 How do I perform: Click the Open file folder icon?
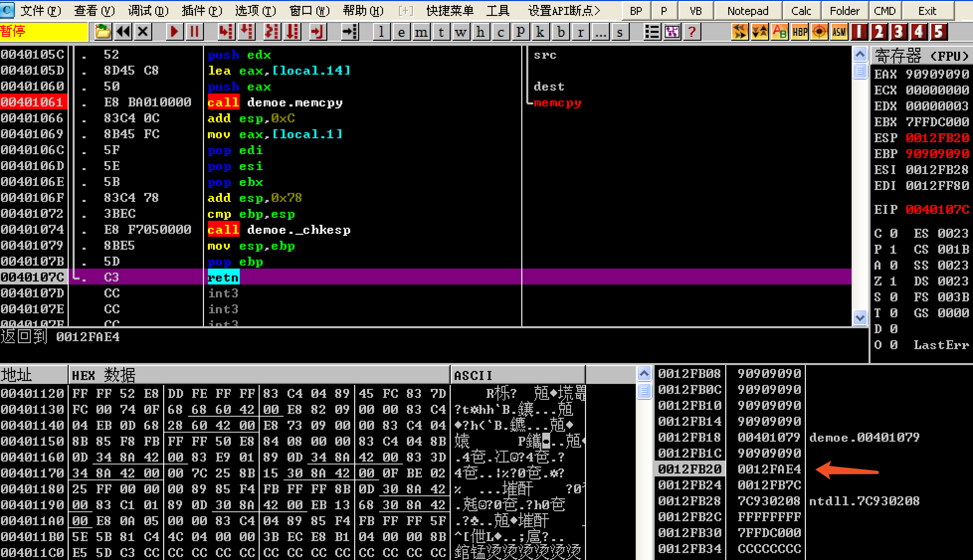coord(102,32)
